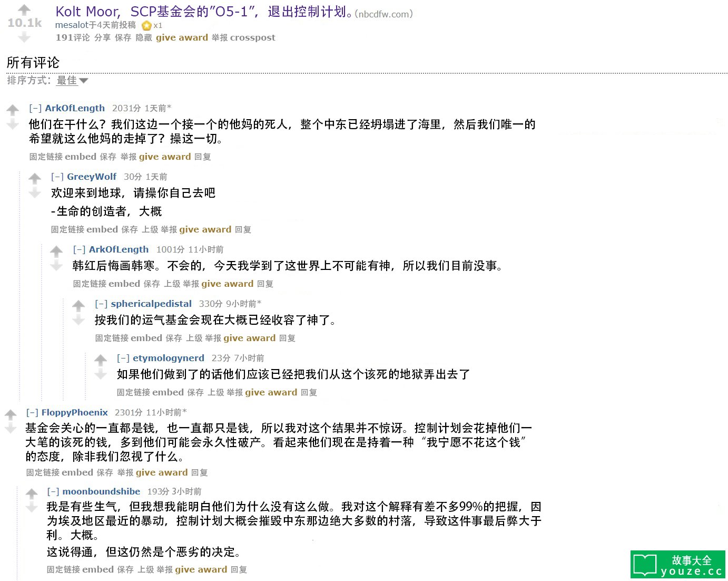Screen dimensions: 728x581
Task: Click embed on ArkOfLength's 2031分 comment
Action: pos(81,157)
